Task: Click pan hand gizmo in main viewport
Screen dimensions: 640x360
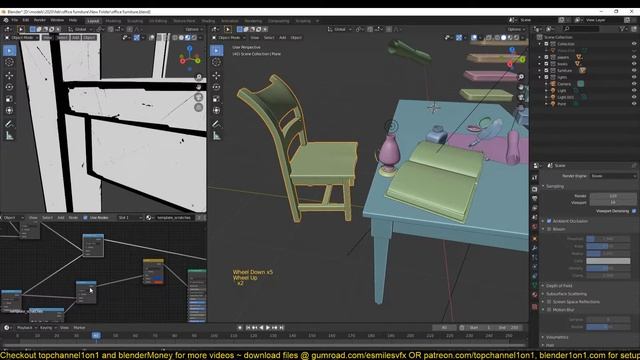Action: 521,87
